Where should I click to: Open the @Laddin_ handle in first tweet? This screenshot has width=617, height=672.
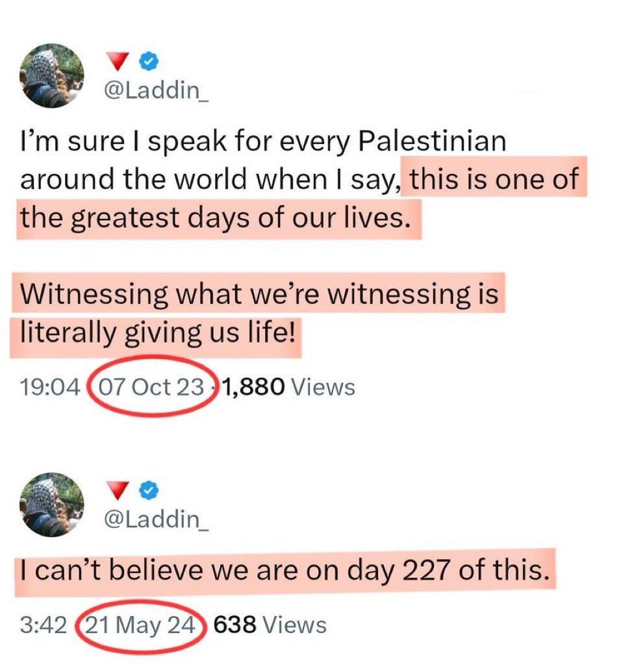[x=156, y=90]
